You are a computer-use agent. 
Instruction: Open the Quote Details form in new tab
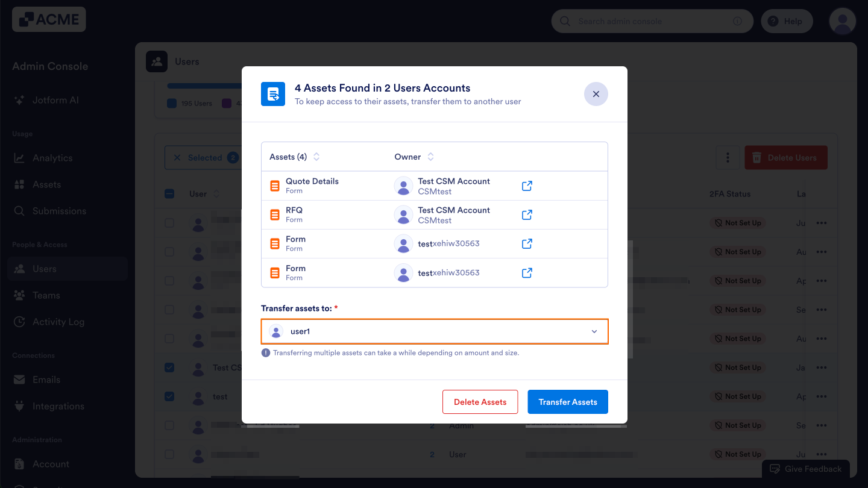(x=526, y=186)
